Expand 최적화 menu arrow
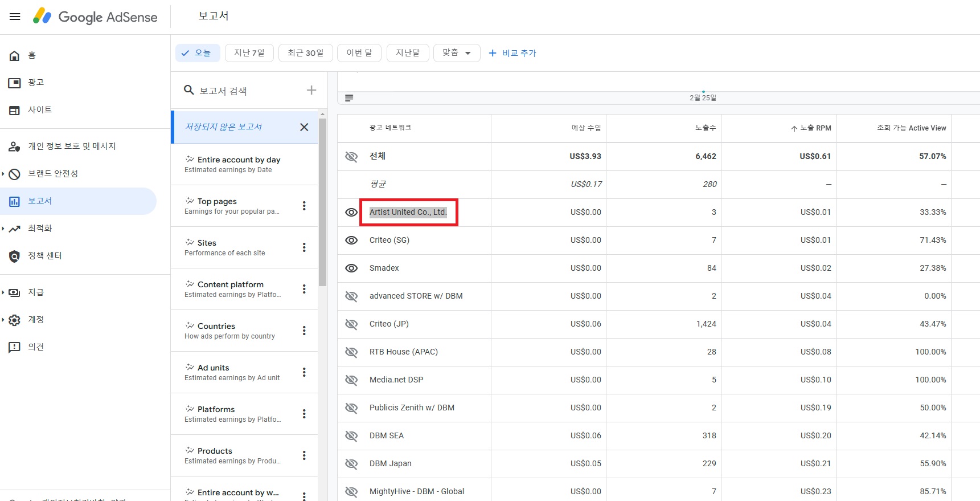Image resolution: width=980 pixels, height=501 pixels. (3, 229)
